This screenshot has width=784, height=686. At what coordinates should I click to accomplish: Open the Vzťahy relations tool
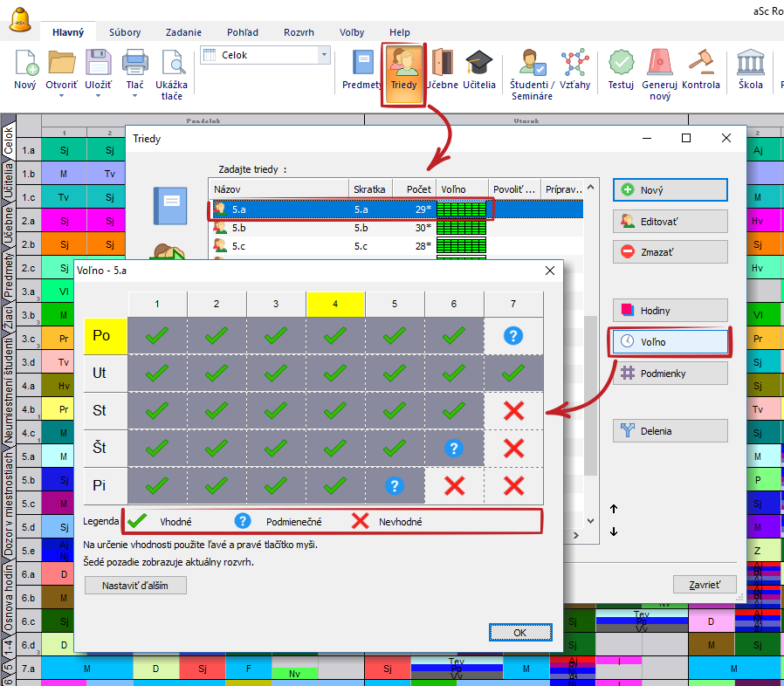(x=574, y=70)
